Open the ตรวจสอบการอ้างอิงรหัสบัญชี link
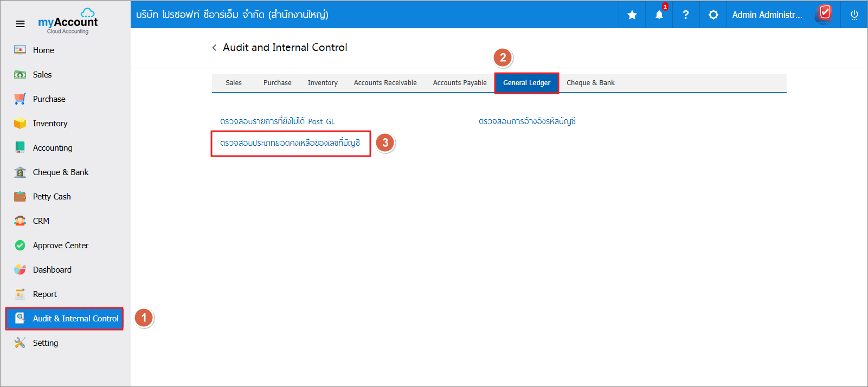 pos(527,121)
